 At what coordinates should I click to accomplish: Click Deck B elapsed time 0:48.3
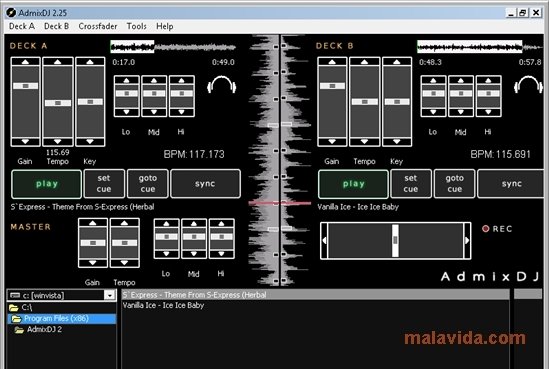430,62
